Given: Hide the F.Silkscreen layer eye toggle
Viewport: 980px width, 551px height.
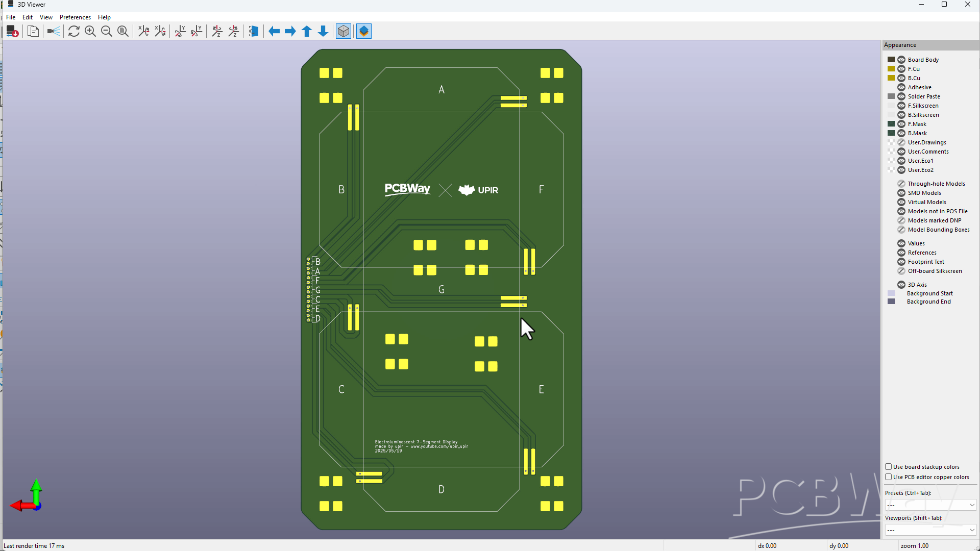Looking at the screenshot, I should pyautogui.click(x=901, y=106).
